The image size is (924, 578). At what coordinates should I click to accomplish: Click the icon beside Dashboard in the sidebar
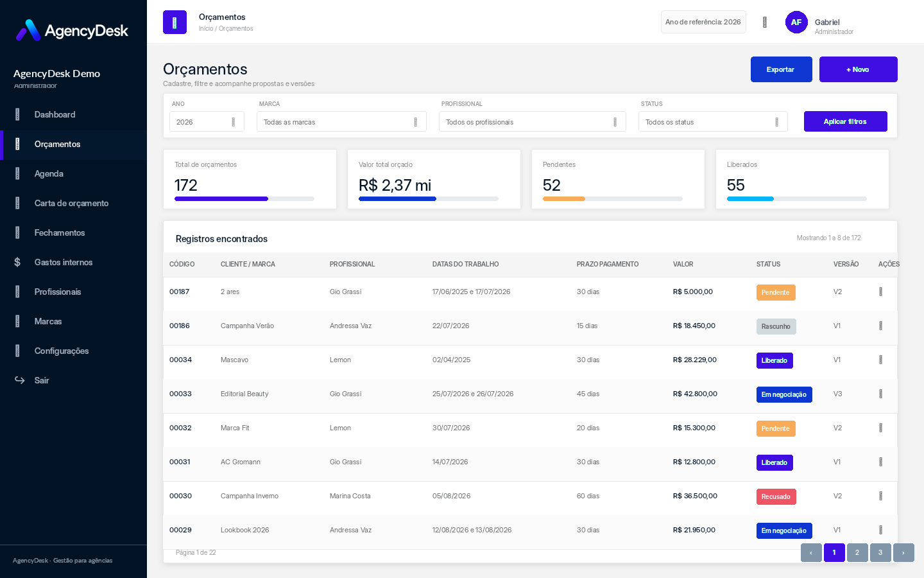(17, 114)
